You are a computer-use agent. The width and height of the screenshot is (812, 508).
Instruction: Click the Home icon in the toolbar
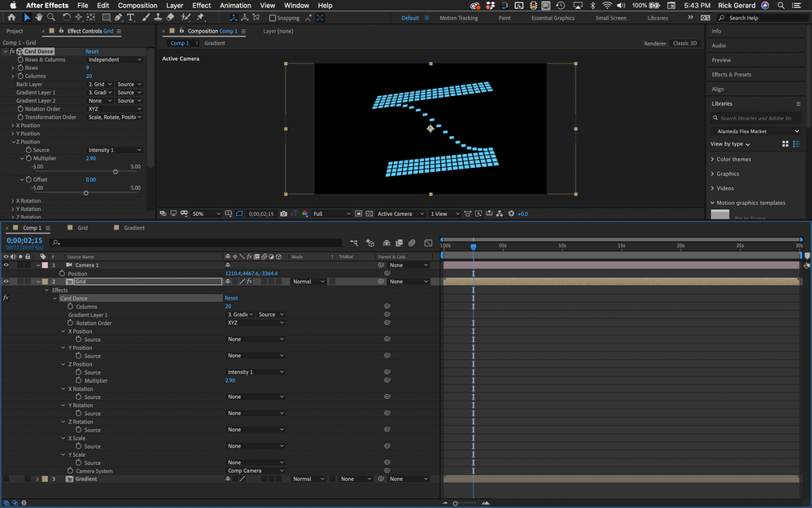[11, 17]
